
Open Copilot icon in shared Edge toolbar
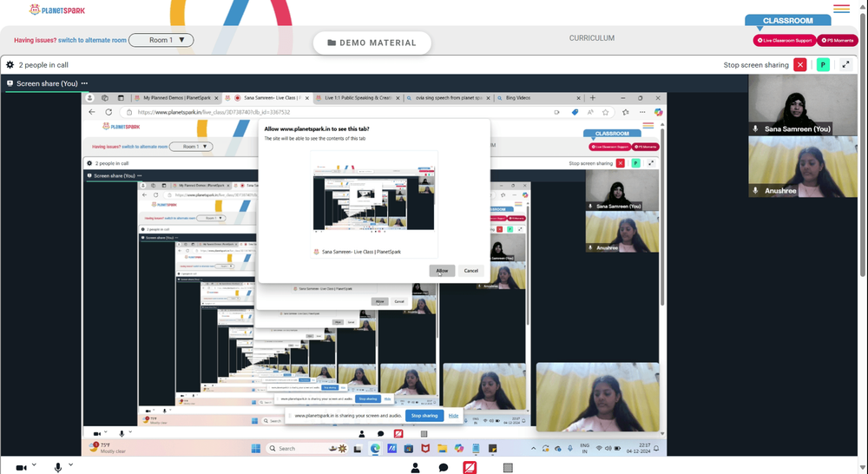click(658, 112)
